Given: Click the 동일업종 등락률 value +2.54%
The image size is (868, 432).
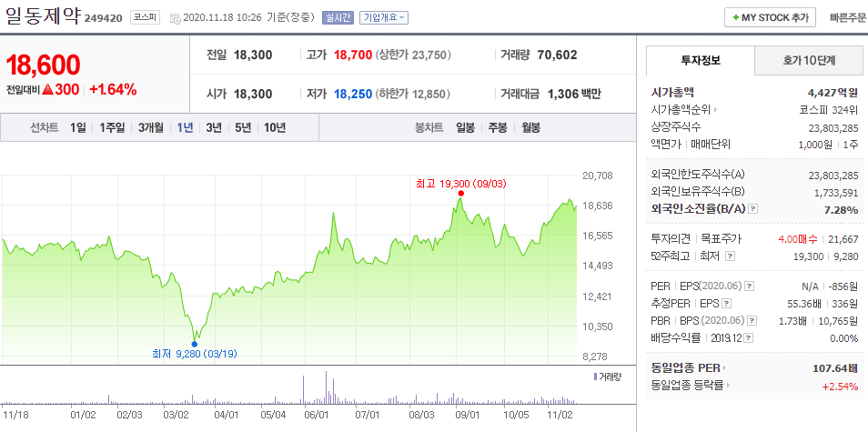Looking at the screenshot, I should coord(841,387).
